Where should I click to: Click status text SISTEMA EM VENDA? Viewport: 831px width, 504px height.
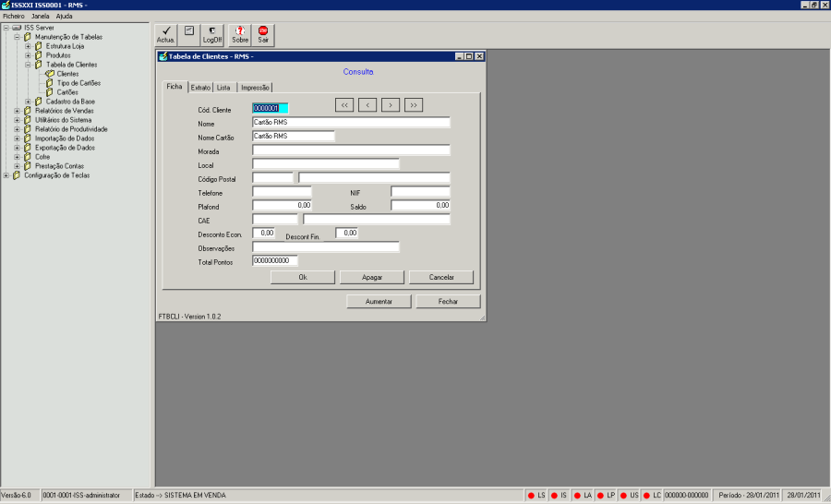195,496
